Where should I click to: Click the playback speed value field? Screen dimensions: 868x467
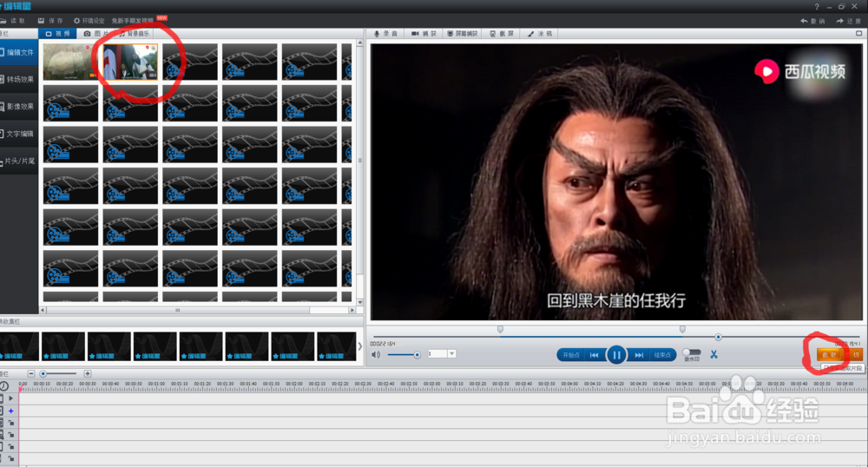tap(437, 353)
